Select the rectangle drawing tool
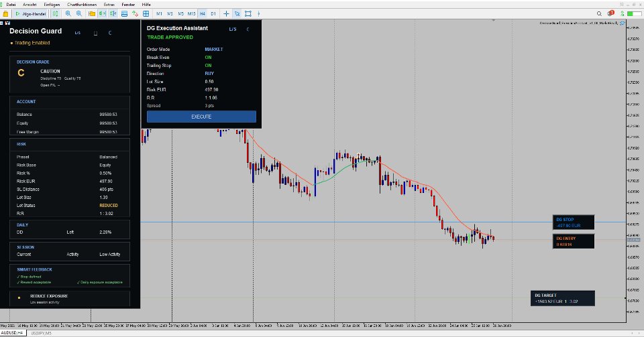Viewport: 644px width, 337px height. pyautogui.click(x=248, y=13)
